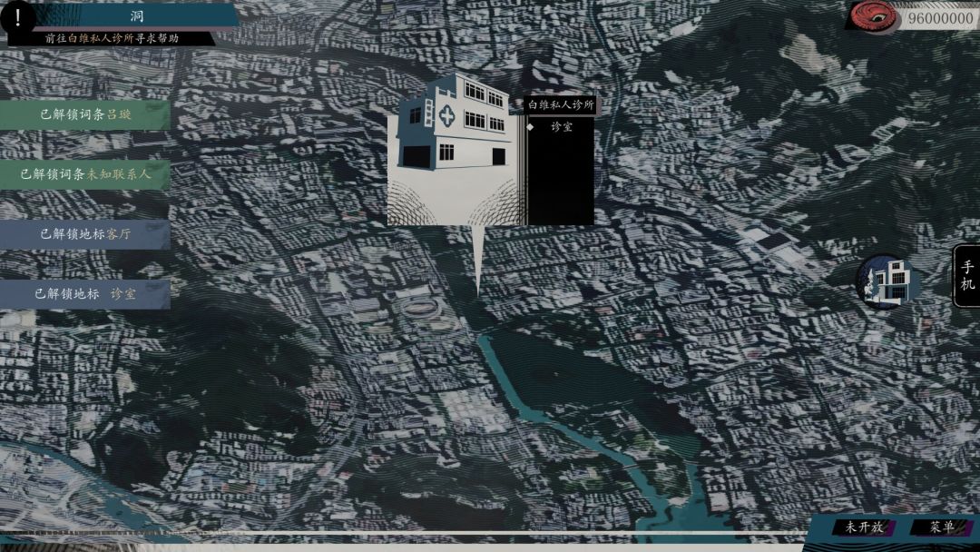Click the quest objective text 前往白维私人诊所寻求帮助
The width and height of the screenshot is (980, 552).
click(112, 38)
